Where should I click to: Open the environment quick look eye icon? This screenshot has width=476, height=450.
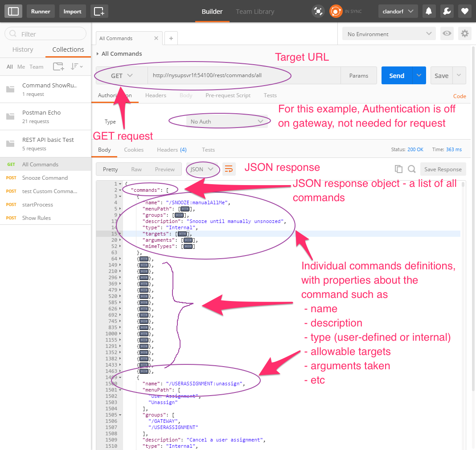(x=447, y=33)
